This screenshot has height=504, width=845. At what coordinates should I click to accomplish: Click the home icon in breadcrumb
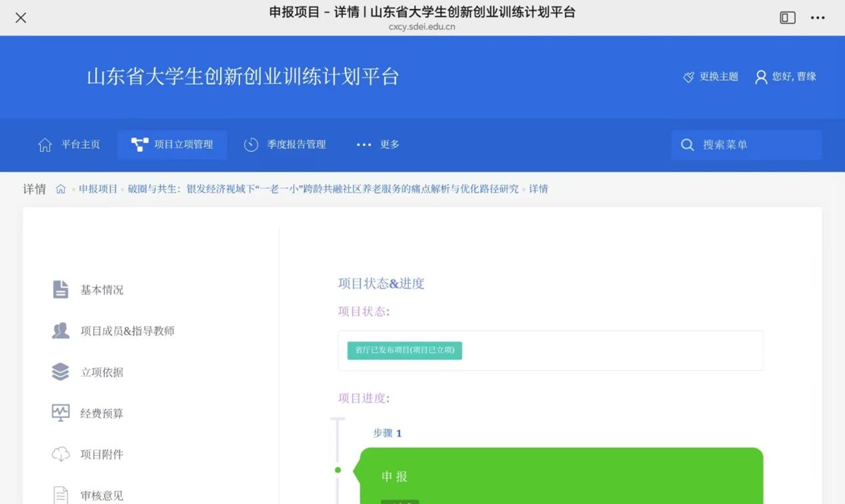[61, 189]
